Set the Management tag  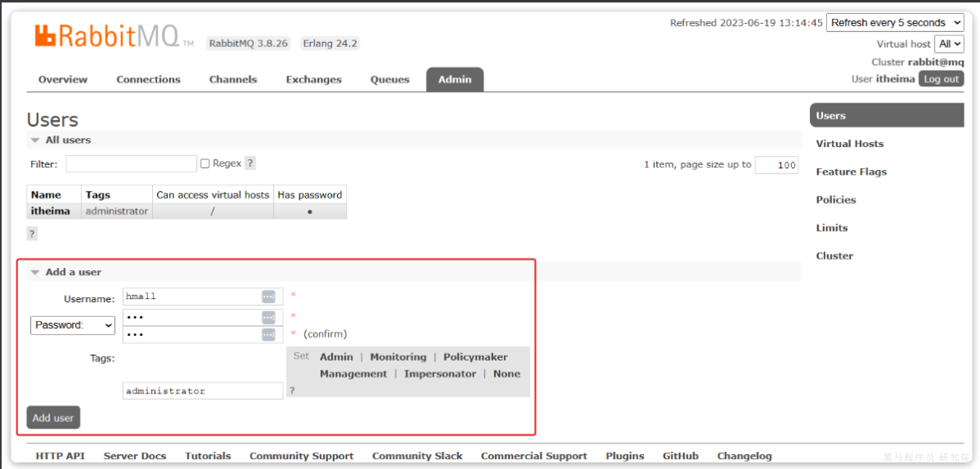(354, 374)
